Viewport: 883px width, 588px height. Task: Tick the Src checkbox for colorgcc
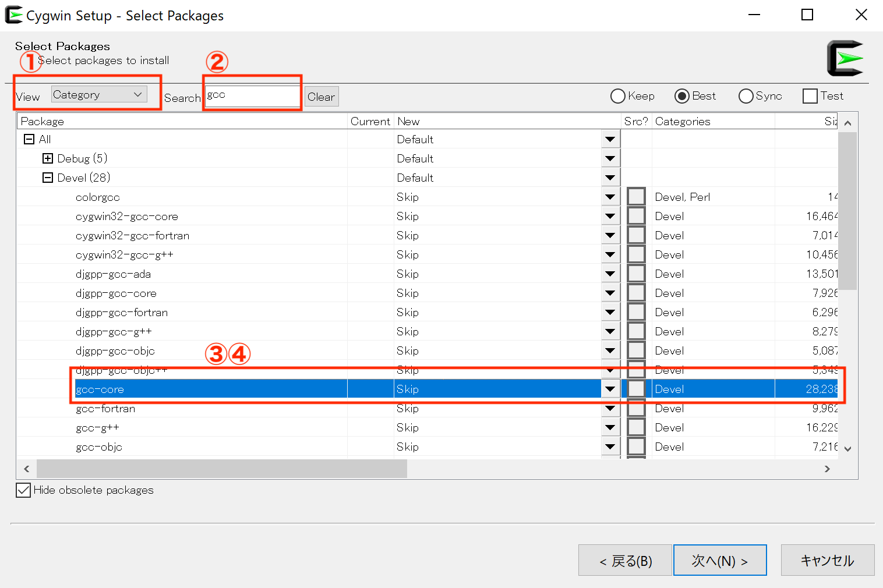(x=636, y=197)
